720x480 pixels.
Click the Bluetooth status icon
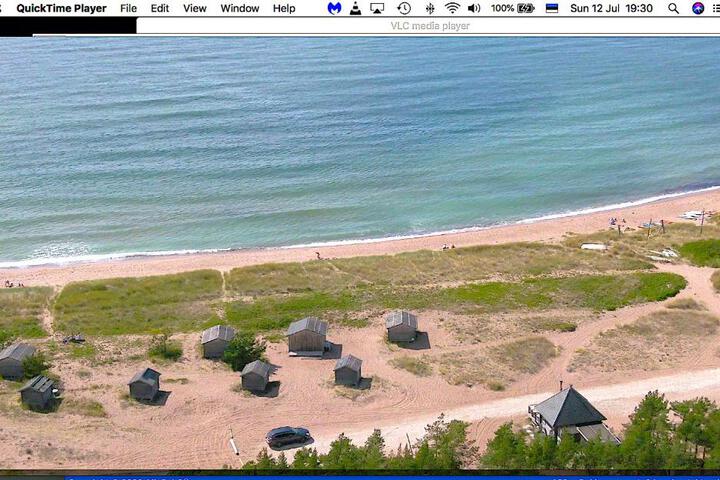(x=430, y=8)
